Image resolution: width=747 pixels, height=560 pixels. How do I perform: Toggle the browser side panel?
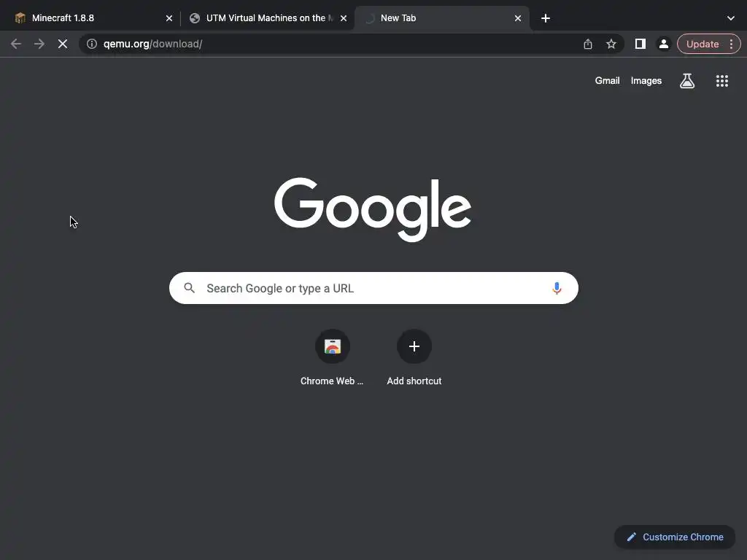[640, 44]
